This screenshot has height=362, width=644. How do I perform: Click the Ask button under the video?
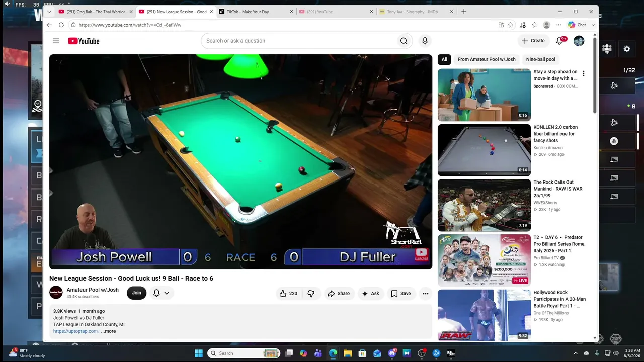click(371, 294)
